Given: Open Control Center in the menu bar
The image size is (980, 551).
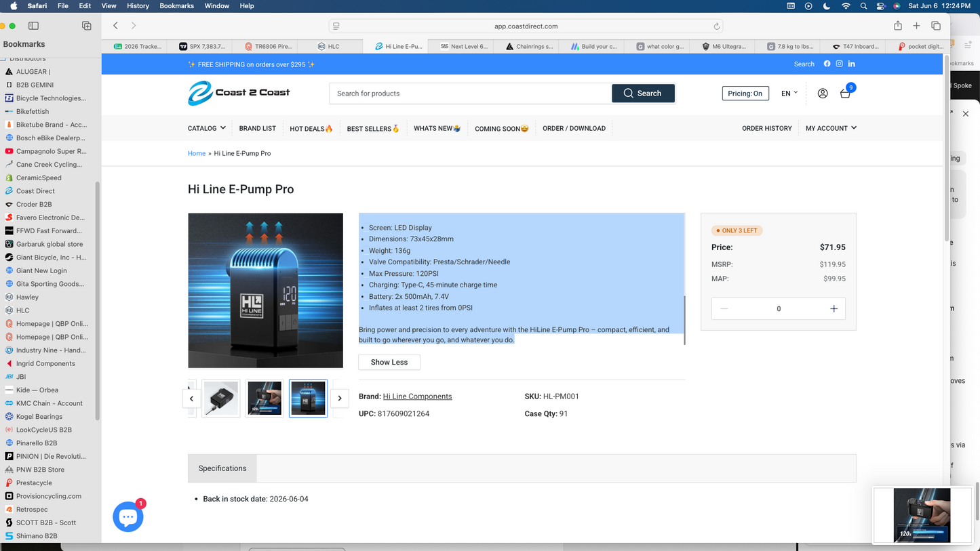Looking at the screenshot, I should [x=880, y=6].
